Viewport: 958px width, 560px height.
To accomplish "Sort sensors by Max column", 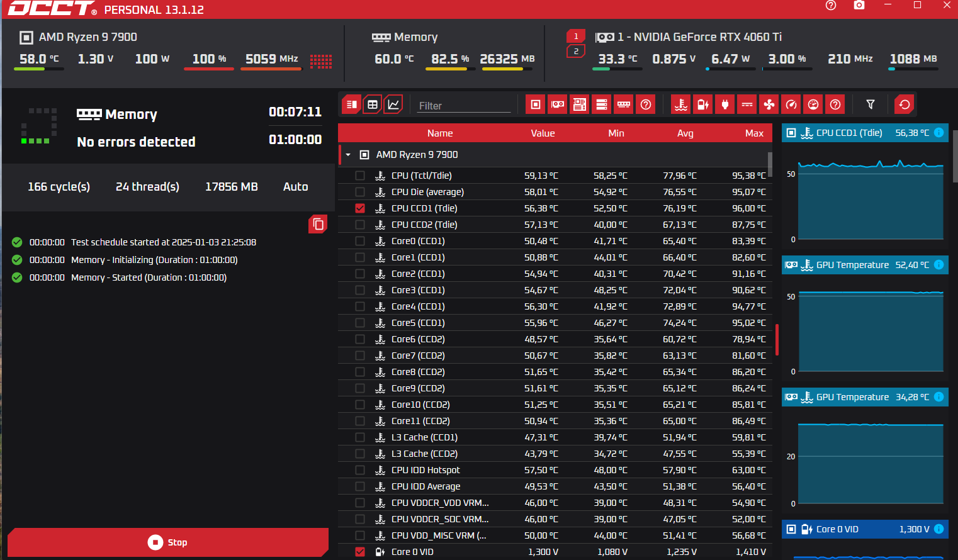I will (754, 133).
